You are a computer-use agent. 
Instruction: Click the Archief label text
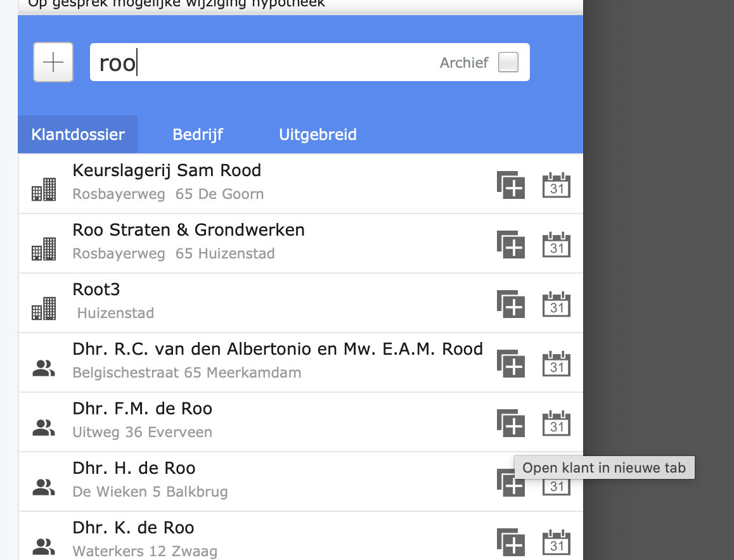(463, 63)
